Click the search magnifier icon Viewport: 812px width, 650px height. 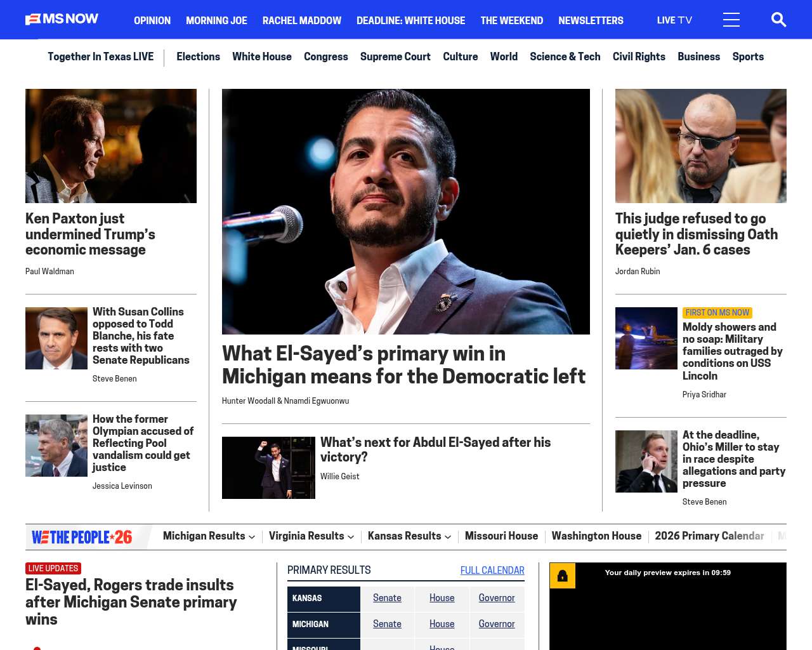[778, 20]
